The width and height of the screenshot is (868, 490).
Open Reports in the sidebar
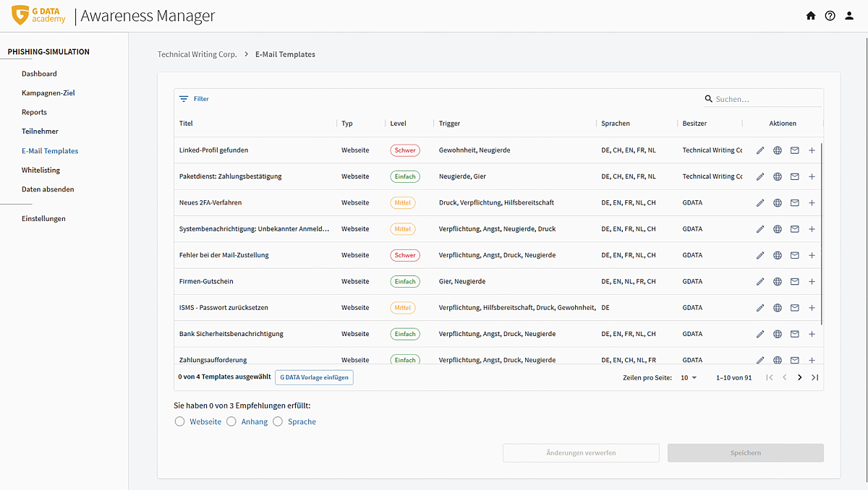(34, 112)
